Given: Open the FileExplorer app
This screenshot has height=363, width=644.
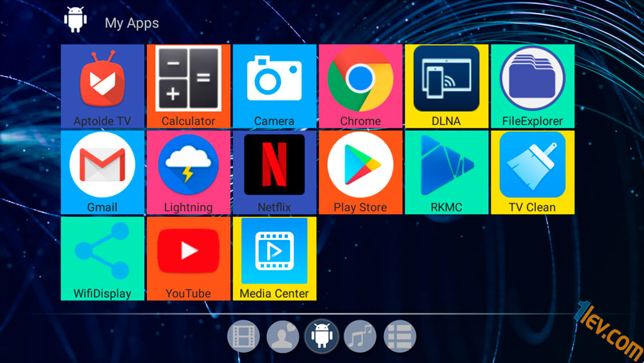Looking at the screenshot, I should point(533,86).
